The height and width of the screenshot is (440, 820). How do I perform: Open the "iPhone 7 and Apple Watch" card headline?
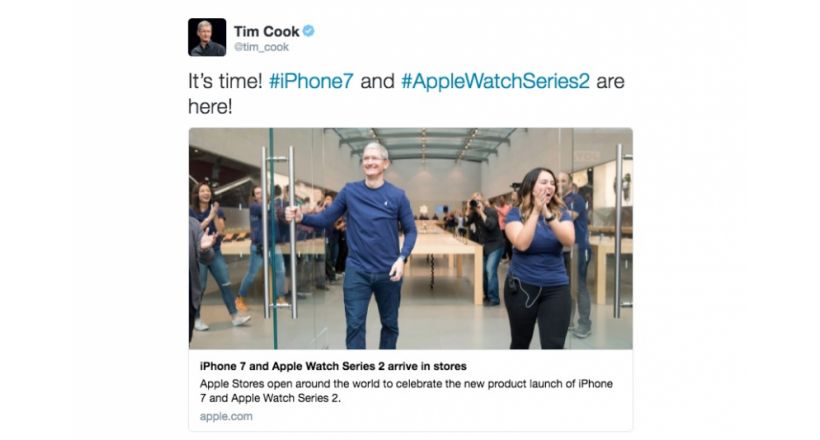pyautogui.click(x=333, y=366)
